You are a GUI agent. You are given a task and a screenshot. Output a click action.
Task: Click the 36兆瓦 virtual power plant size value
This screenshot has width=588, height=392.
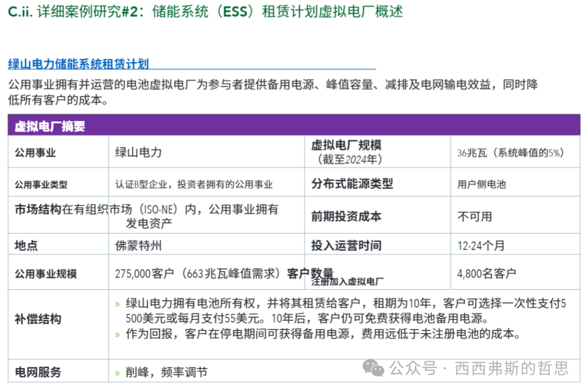pyautogui.click(x=510, y=153)
